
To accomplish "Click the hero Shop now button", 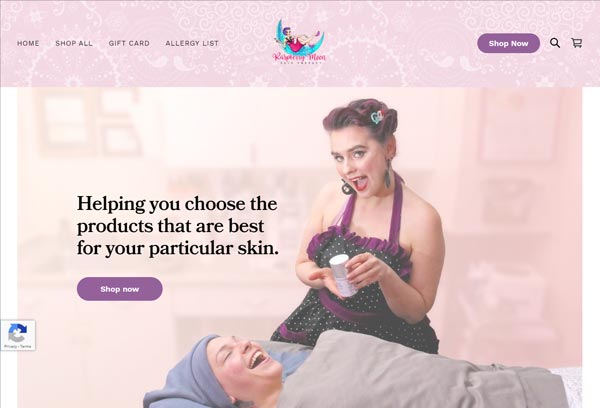I will pyautogui.click(x=120, y=289).
